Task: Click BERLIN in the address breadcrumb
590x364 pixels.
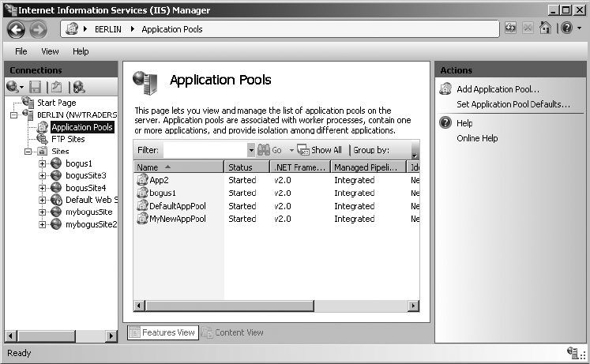Action: (x=108, y=29)
